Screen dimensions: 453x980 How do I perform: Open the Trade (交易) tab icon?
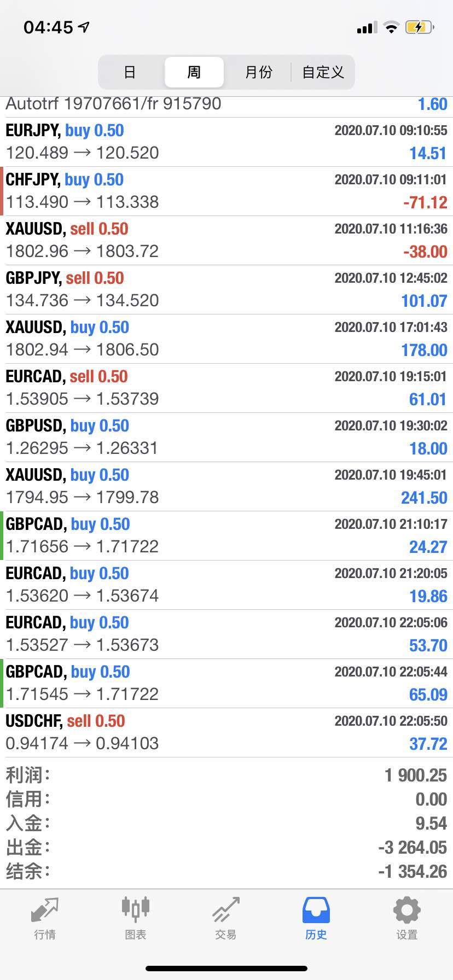[225, 910]
